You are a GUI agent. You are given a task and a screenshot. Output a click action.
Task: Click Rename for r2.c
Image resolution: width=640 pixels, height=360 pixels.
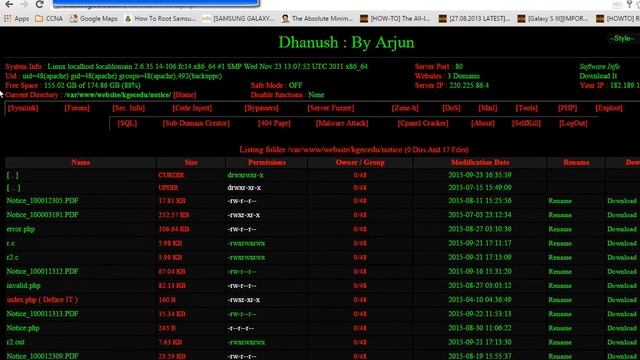click(x=560, y=257)
